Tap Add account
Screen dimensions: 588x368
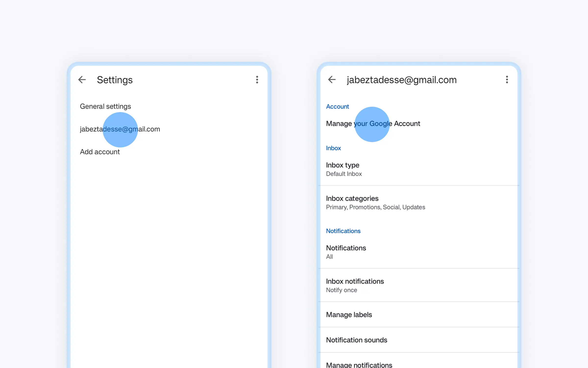169,152
